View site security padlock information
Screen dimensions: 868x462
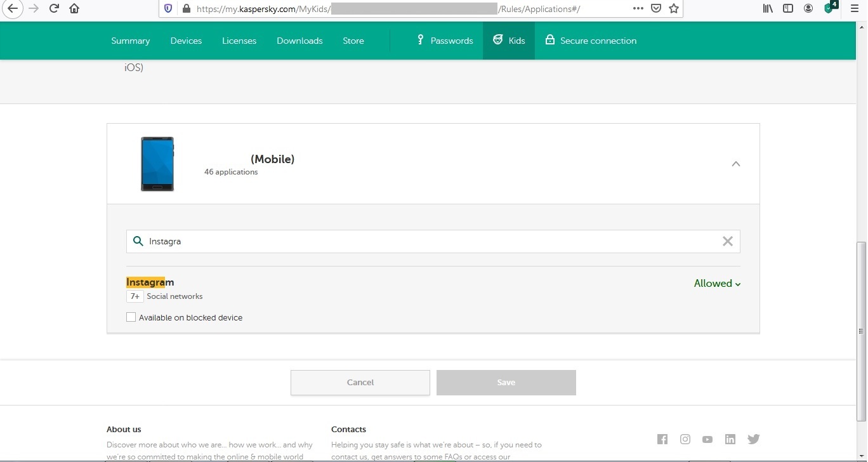pos(187,9)
